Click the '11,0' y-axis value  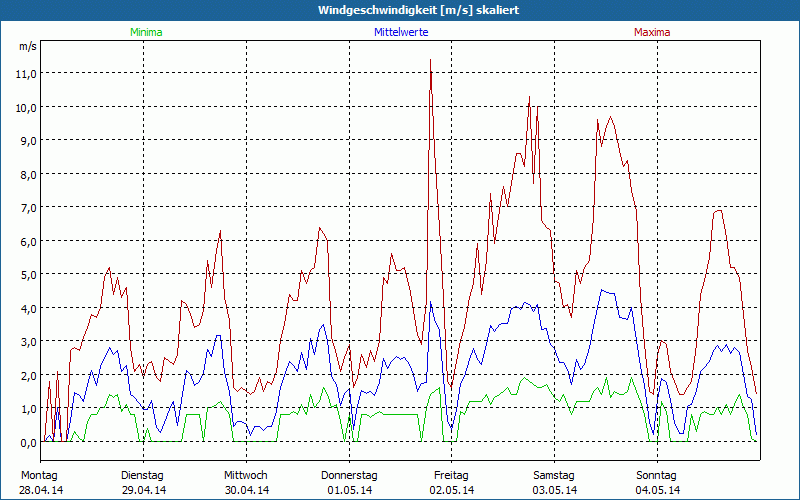point(26,73)
